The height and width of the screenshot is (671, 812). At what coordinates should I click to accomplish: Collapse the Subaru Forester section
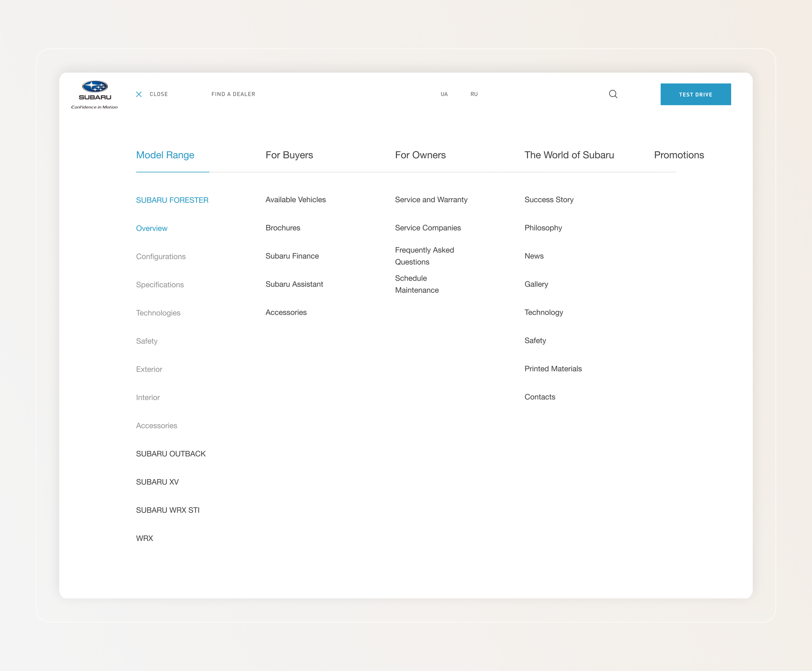coord(172,200)
